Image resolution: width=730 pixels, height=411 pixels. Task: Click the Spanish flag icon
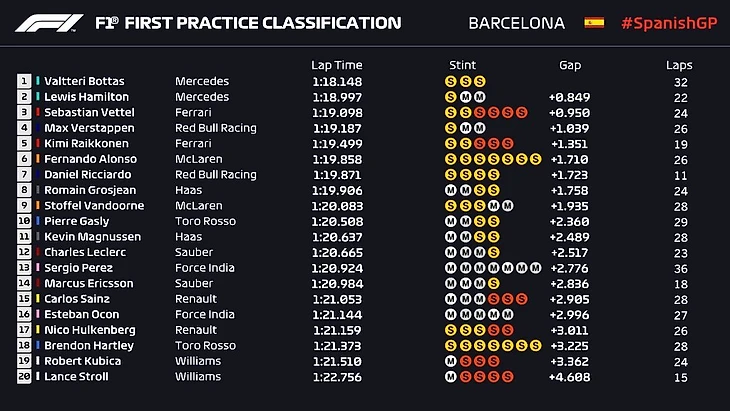(x=594, y=23)
